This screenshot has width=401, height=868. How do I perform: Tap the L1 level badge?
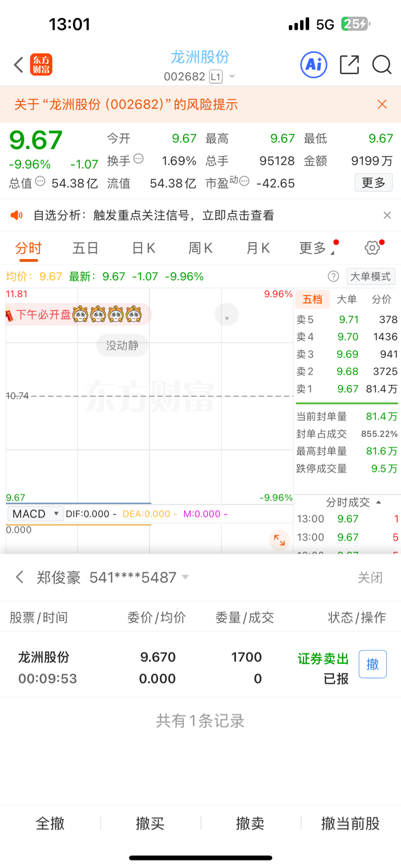click(216, 77)
